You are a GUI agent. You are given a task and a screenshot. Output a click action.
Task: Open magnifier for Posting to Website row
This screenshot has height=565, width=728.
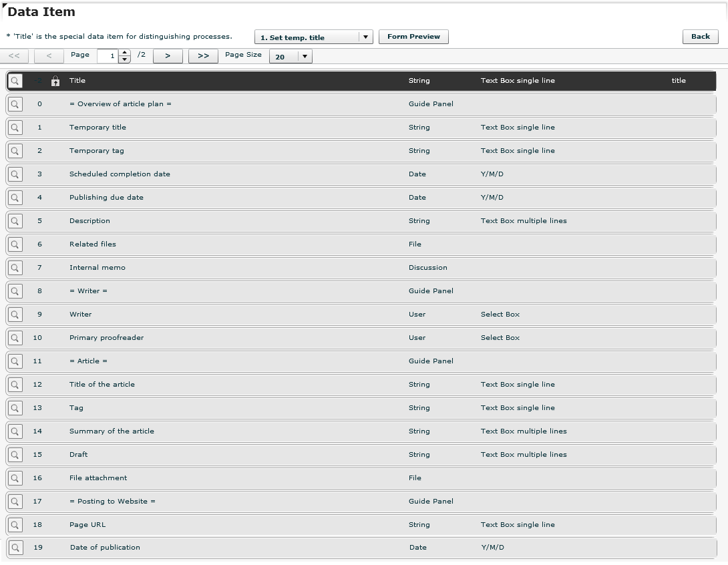(15, 502)
